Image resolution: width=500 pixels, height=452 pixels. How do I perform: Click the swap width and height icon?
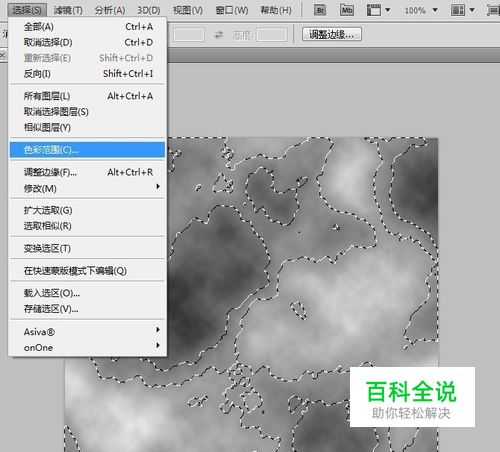tap(219, 34)
